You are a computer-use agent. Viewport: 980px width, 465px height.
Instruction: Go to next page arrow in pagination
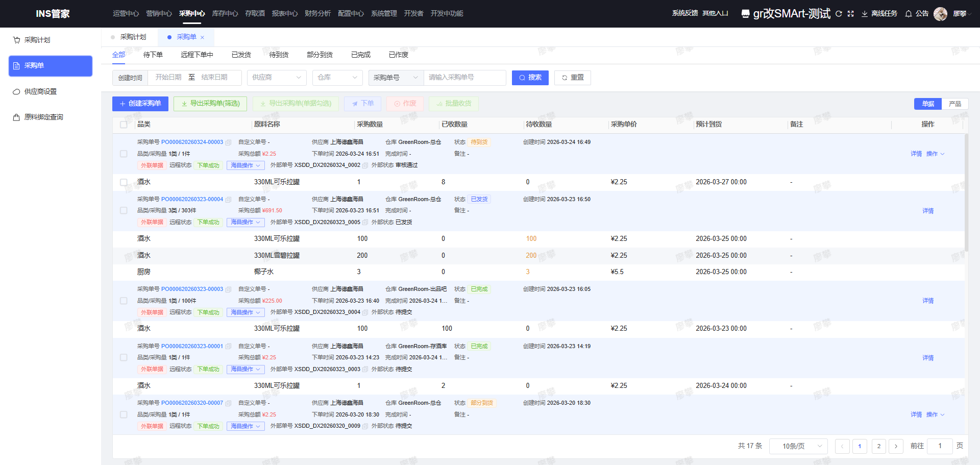(x=896, y=446)
